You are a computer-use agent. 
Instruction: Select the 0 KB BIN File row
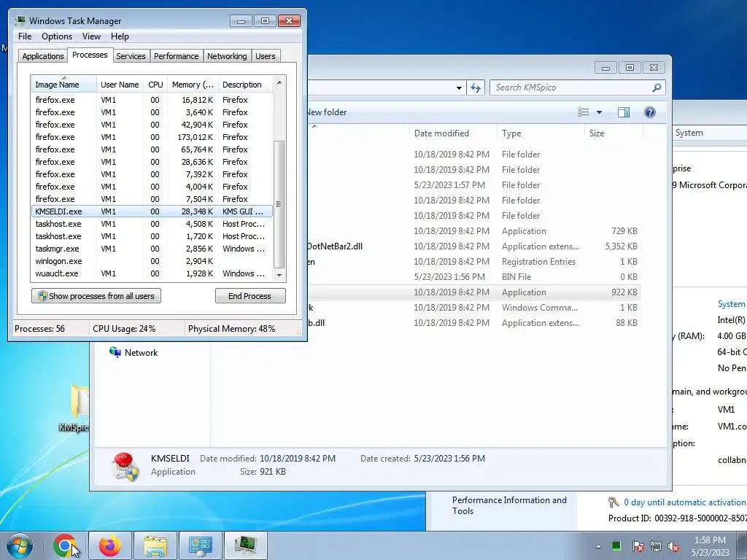click(x=473, y=276)
